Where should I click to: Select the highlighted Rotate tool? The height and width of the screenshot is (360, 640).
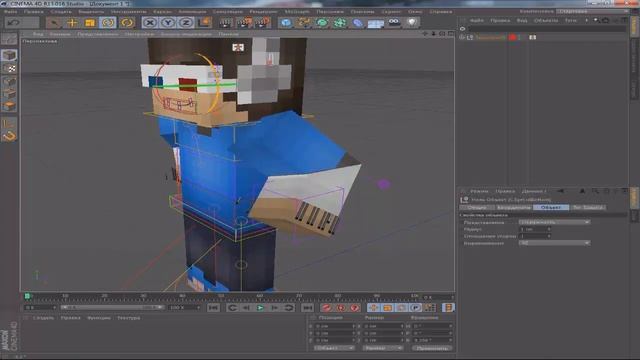tap(108, 23)
